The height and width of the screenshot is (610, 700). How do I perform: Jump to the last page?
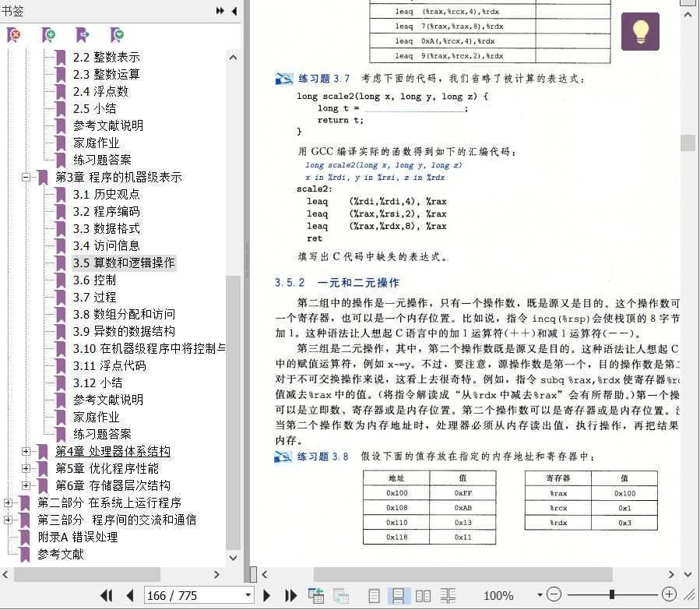(290, 595)
